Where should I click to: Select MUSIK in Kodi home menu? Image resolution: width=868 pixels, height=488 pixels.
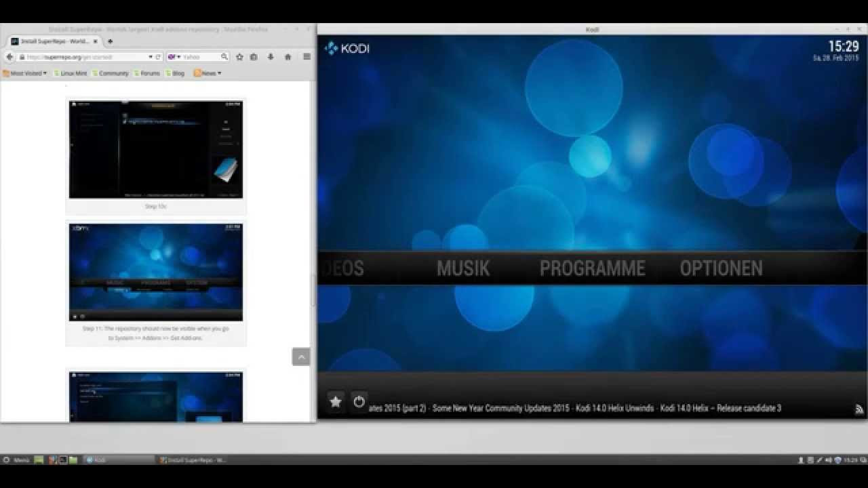coord(463,268)
